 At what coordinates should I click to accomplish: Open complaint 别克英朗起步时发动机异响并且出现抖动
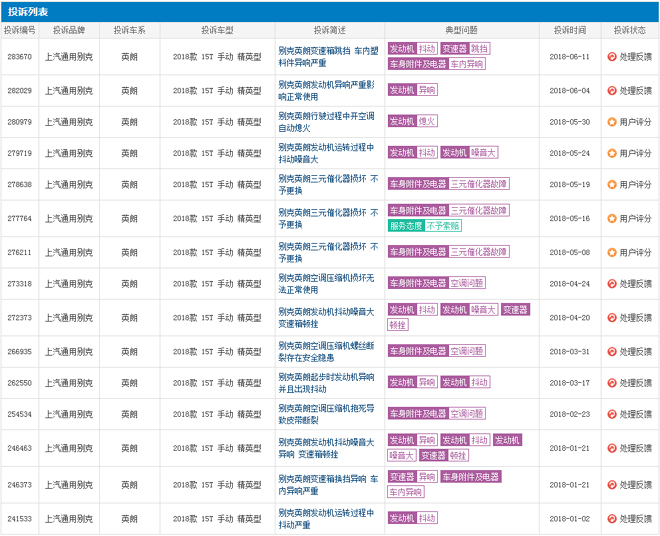click(326, 383)
